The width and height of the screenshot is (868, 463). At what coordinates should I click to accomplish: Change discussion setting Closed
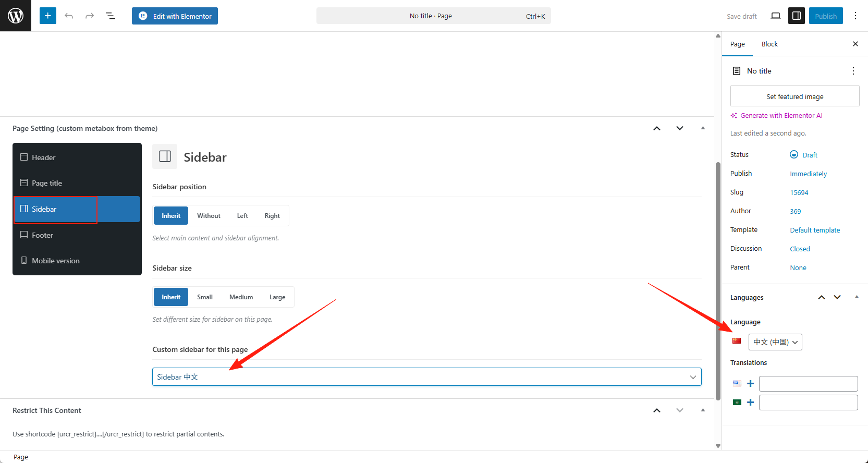(800, 249)
